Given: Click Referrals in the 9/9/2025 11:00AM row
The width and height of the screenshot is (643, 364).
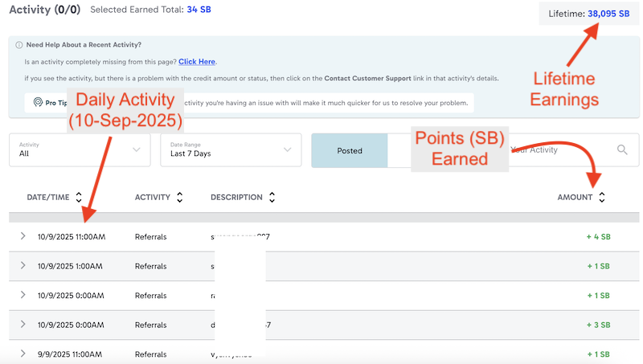Looking at the screenshot, I should [151, 354].
